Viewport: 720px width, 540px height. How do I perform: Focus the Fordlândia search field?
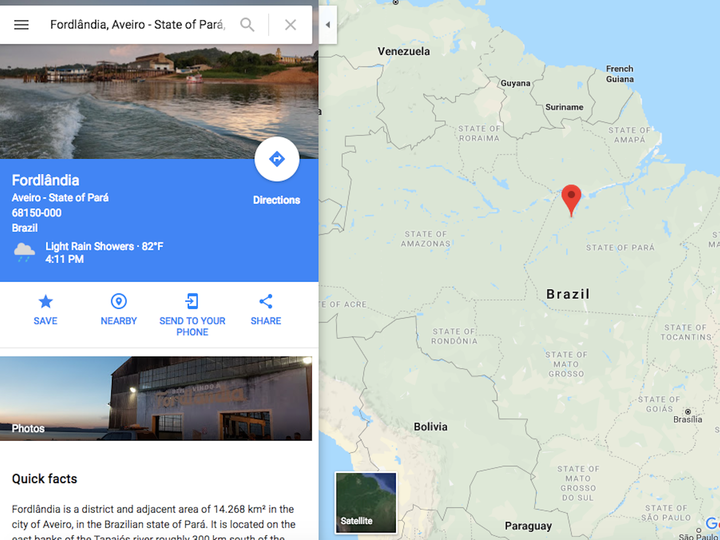tap(138, 25)
